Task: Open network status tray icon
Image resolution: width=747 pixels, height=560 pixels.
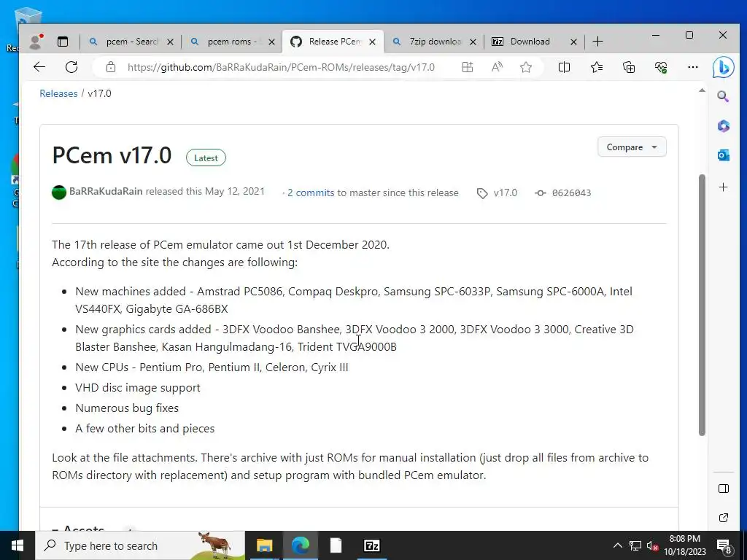Action: tap(635, 545)
